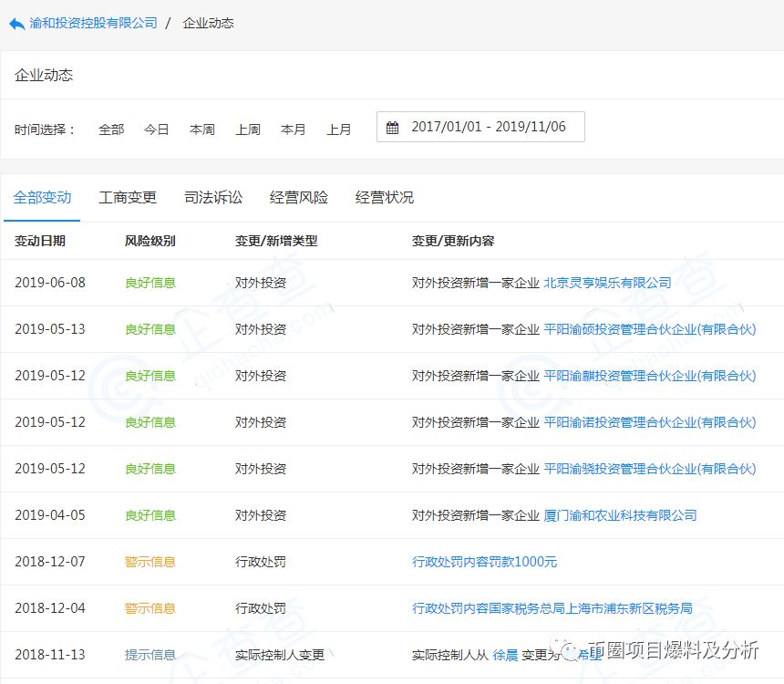This screenshot has width=784, height=684.
Task: Click date cell 2019-06-08
Action: (x=50, y=283)
